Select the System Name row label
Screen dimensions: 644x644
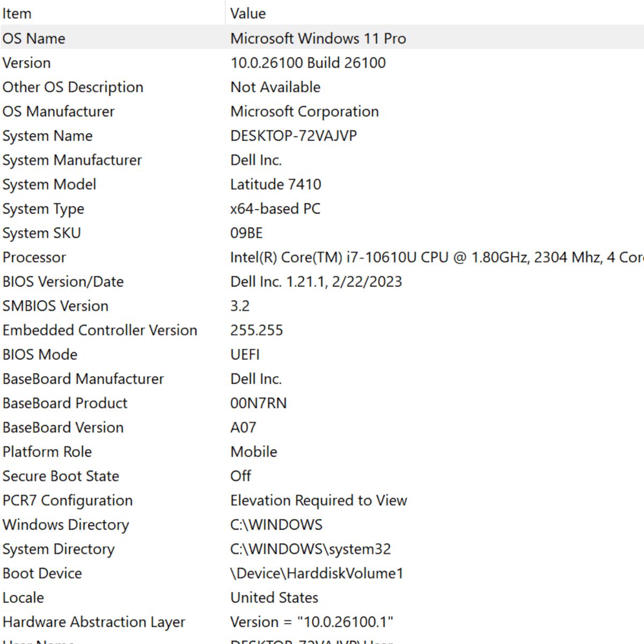tap(47, 136)
